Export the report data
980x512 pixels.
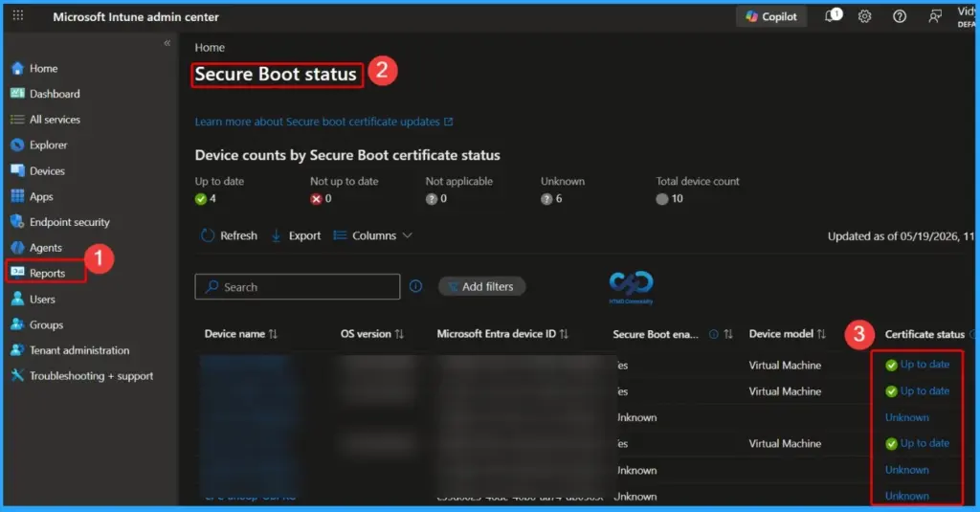coord(296,235)
